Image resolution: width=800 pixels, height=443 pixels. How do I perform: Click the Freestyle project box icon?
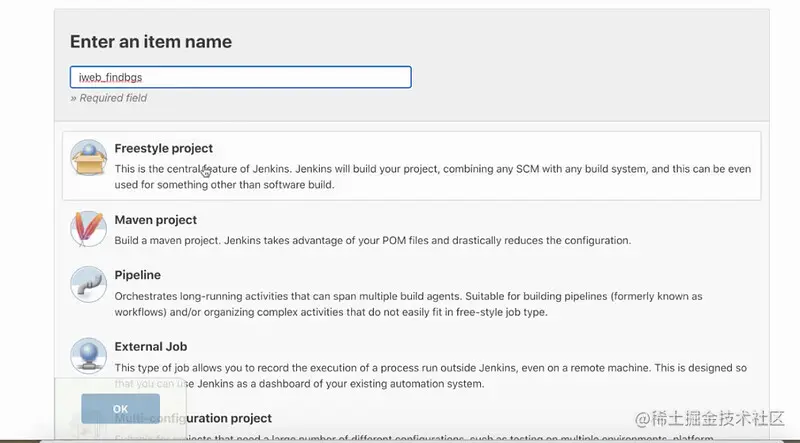pyautogui.click(x=88, y=158)
